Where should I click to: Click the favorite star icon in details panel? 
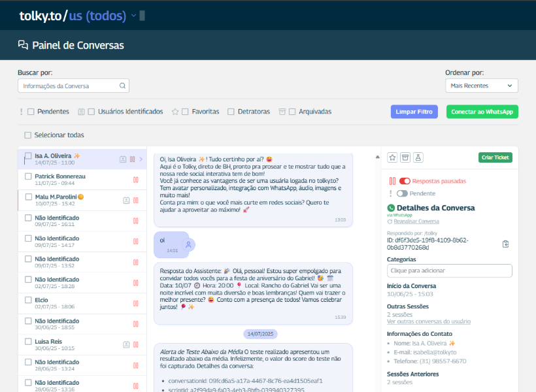392,157
